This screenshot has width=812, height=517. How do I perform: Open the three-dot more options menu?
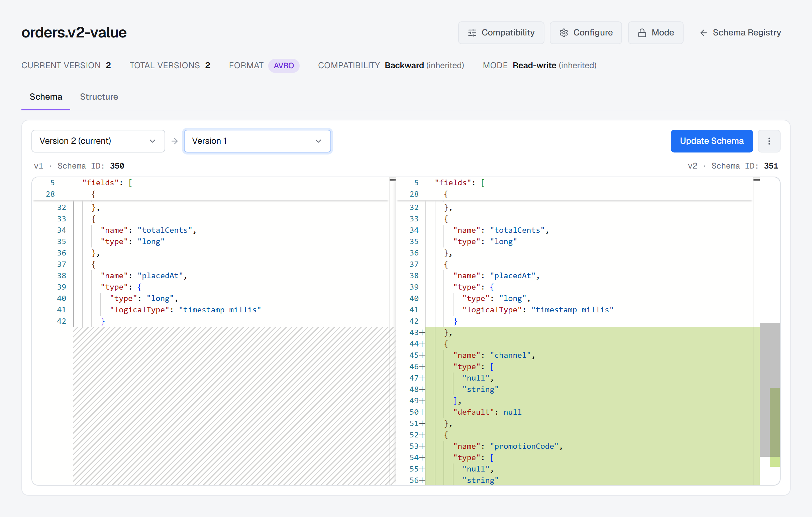coord(769,141)
